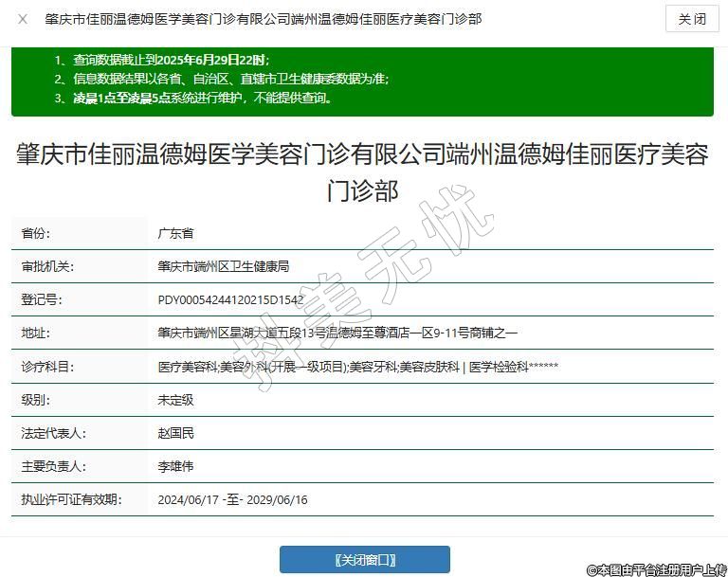Click the 诊疗科目 value listing 医疗美容科
Viewport: 728px width, 577px height.
click(357, 367)
